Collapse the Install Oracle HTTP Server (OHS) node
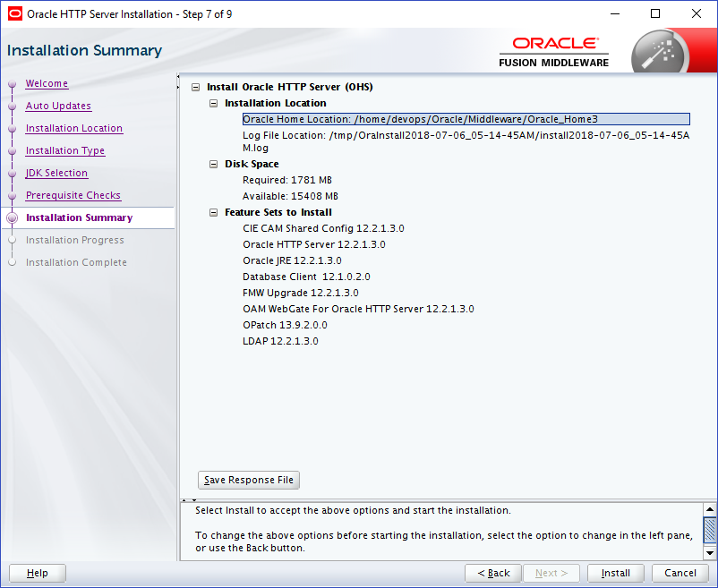Image resolution: width=718 pixels, height=588 pixels. point(195,87)
